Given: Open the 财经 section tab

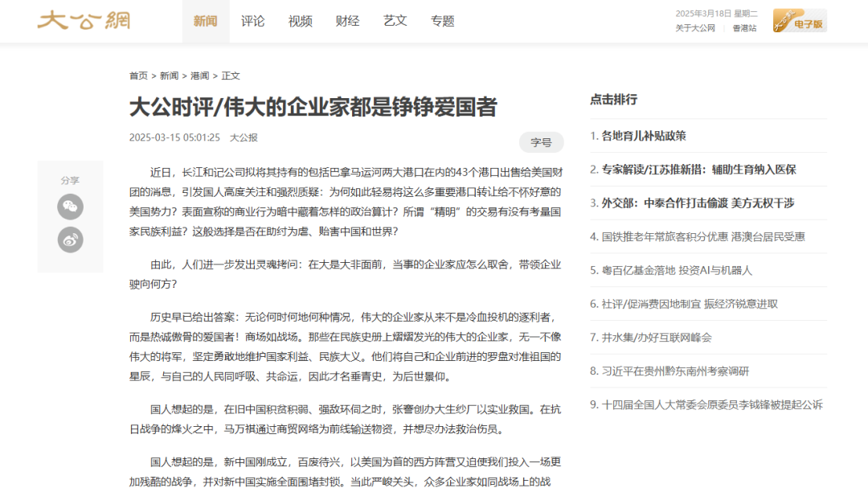Looking at the screenshot, I should 347,22.
